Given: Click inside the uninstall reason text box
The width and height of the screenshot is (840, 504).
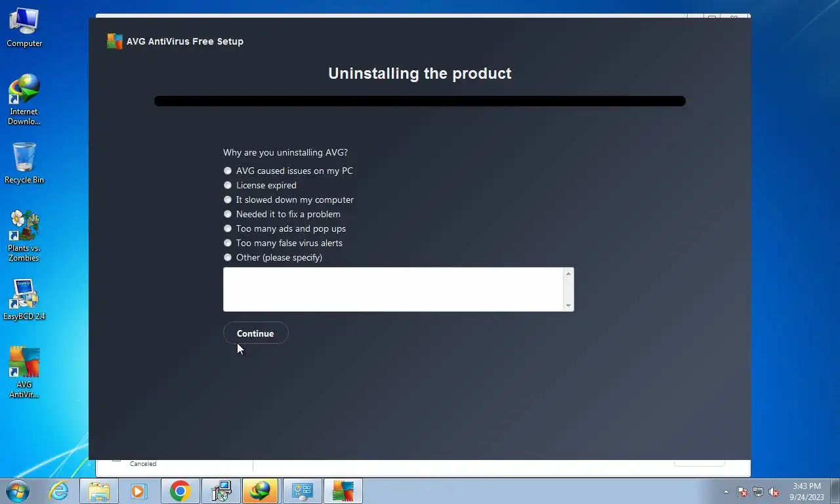Looking at the screenshot, I should [393, 289].
